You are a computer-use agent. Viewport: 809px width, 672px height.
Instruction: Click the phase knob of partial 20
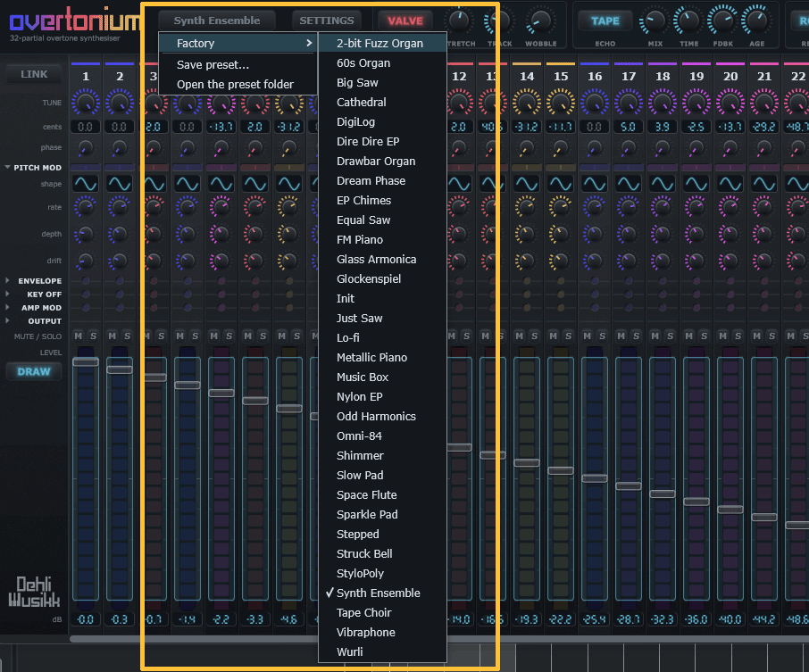pos(730,148)
